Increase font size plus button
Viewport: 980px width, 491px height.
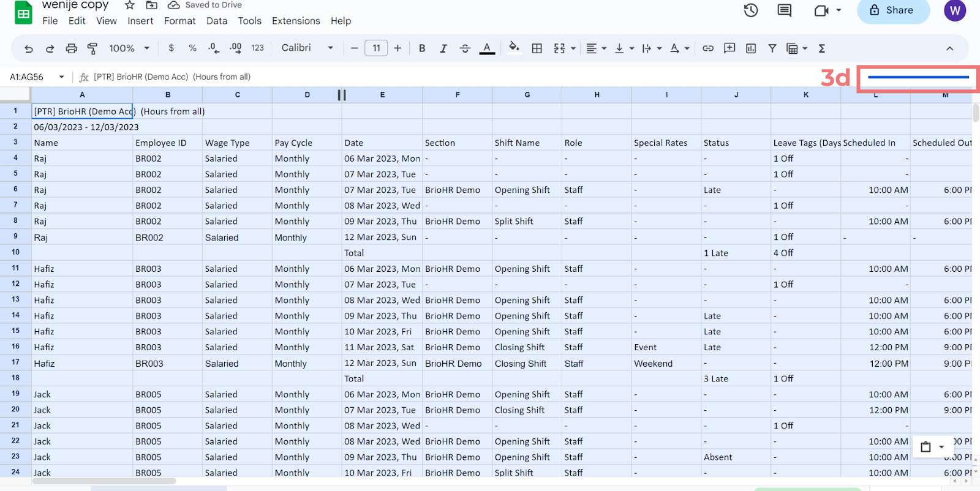398,48
